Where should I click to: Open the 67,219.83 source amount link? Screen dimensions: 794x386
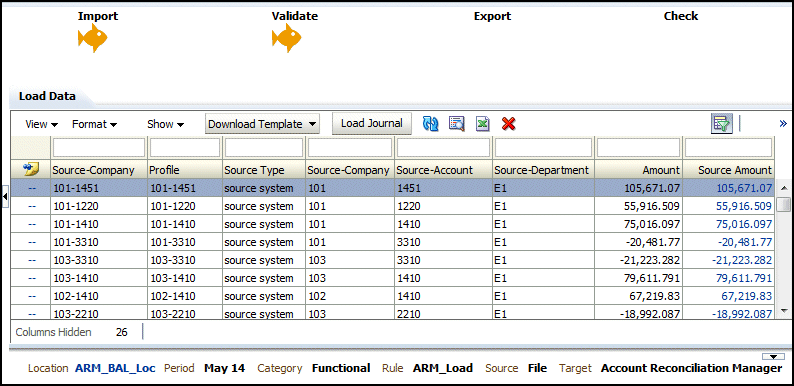(x=746, y=296)
